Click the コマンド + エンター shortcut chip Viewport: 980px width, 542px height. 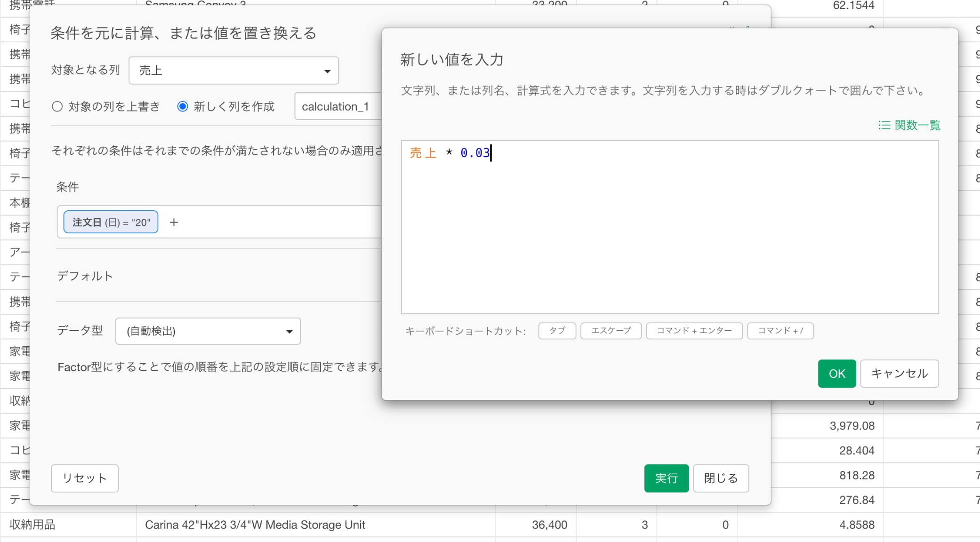pyautogui.click(x=694, y=330)
